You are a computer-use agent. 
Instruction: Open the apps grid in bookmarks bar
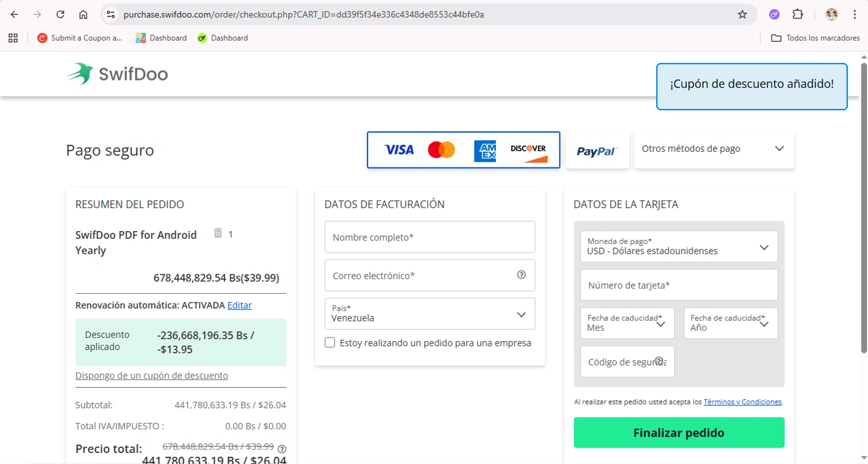coord(13,38)
